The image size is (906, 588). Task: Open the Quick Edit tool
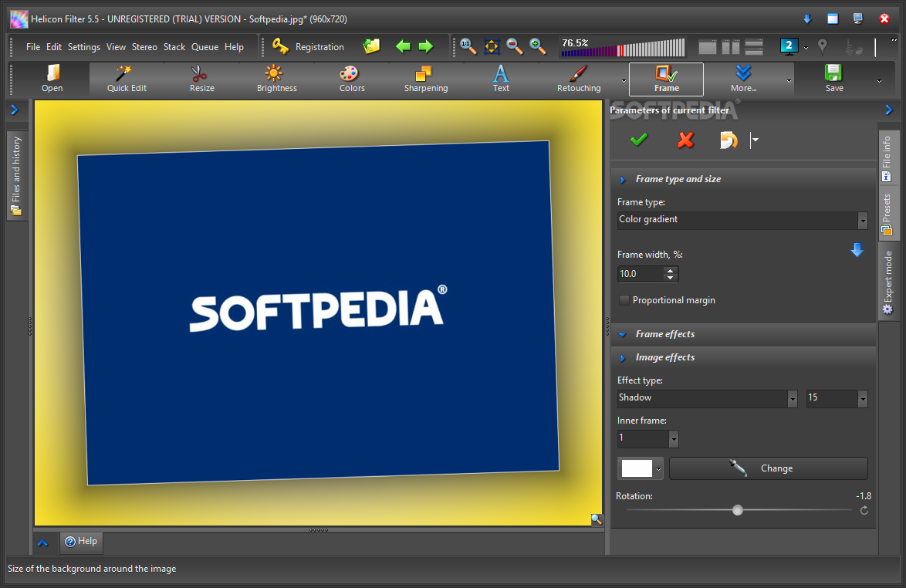[x=127, y=79]
